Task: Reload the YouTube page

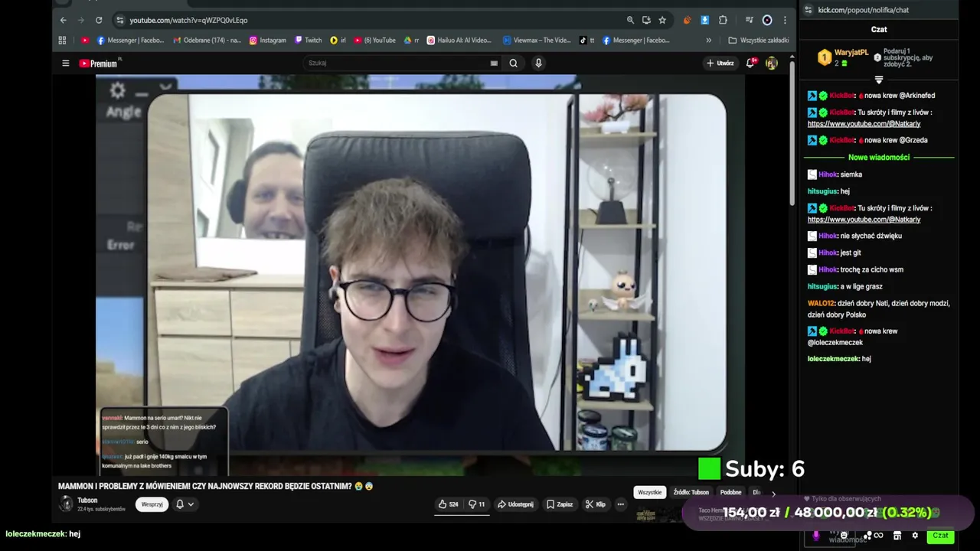Action: point(99,20)
